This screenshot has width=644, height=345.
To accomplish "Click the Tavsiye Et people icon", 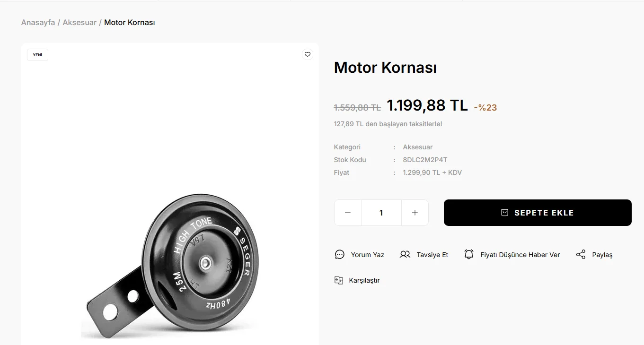I will pos(405,255).
